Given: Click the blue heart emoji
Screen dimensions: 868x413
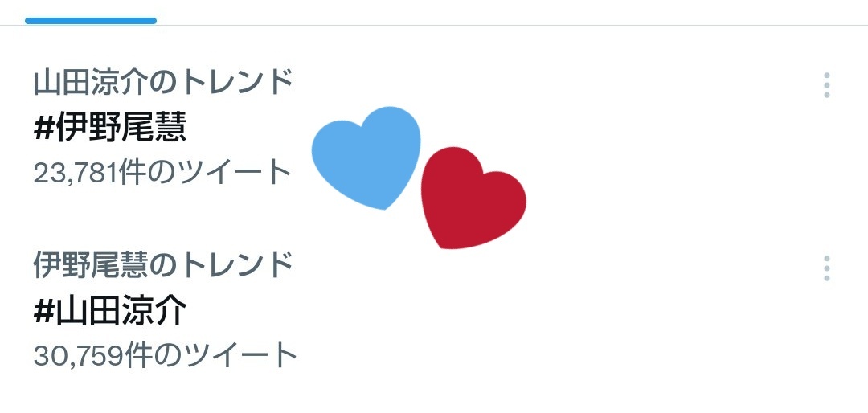Looking at the screenshot, I should pyautogui.click(x=366, y=157).
